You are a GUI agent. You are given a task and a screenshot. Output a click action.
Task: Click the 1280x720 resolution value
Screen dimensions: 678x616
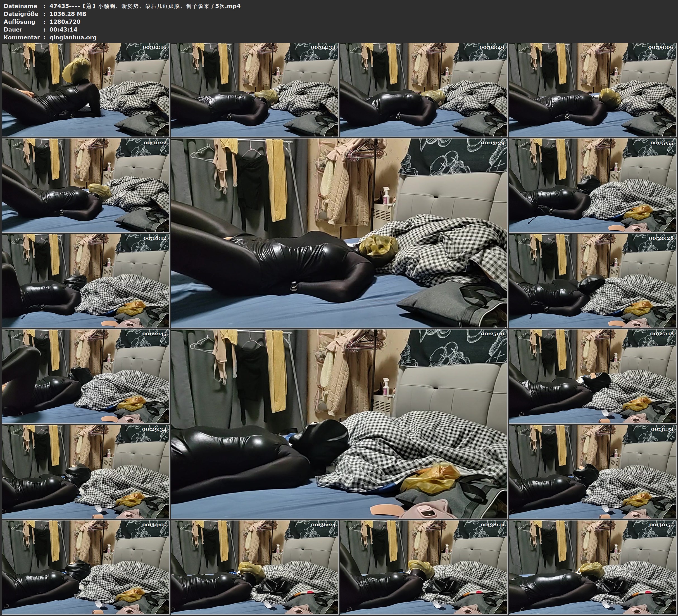click(65, 22)
